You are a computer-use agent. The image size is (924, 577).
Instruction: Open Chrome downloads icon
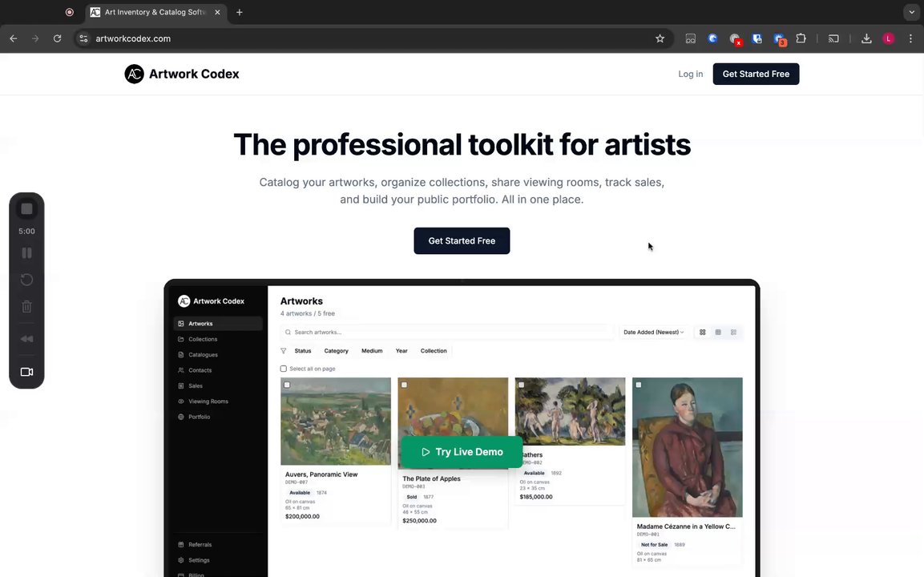tap(866, 38)
